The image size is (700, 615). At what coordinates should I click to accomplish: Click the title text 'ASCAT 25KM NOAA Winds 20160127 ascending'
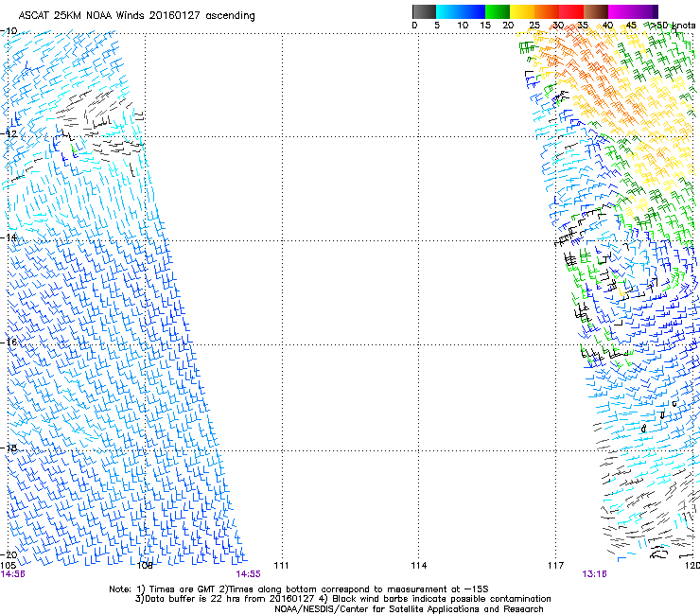[x=136, y=16]
